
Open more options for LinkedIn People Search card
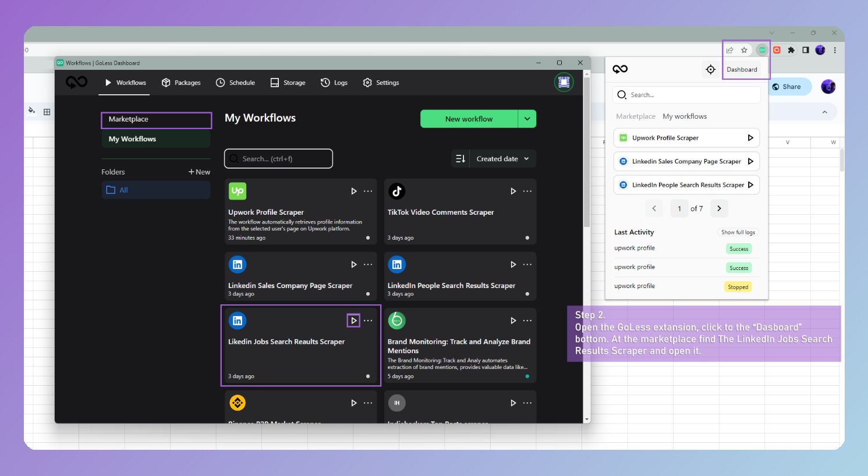point(527,264)
